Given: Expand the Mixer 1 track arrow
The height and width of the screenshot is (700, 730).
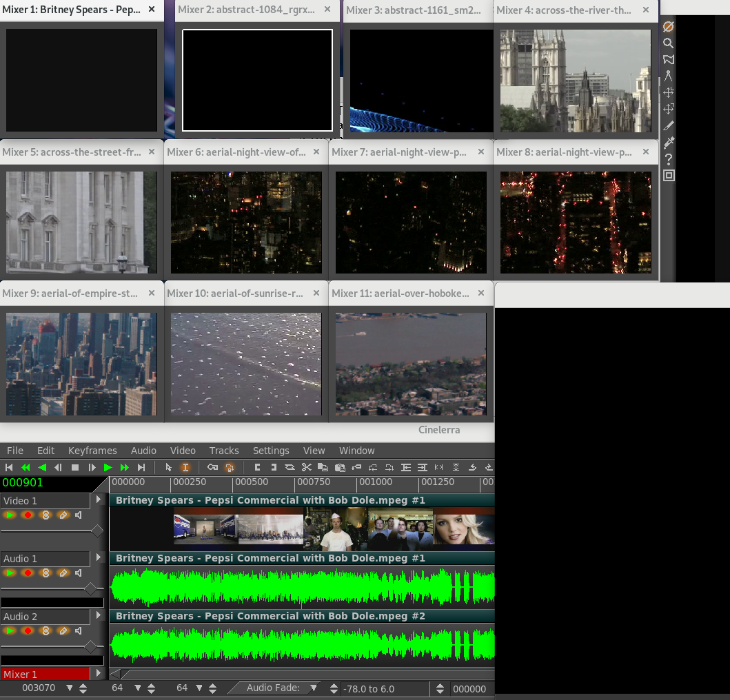Looking at the screenshot, I should (99, 674).
